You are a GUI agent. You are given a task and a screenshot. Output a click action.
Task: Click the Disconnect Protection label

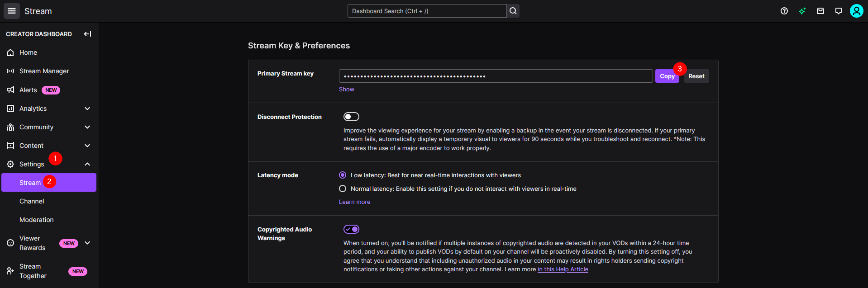(x=290, y=117)
